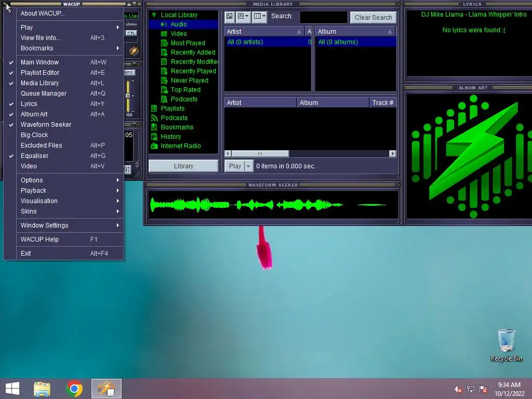The width and height of the screenshot is (532, 399).
Task: Open About WACUP menu entry
Action: click(x=63, y=13)
